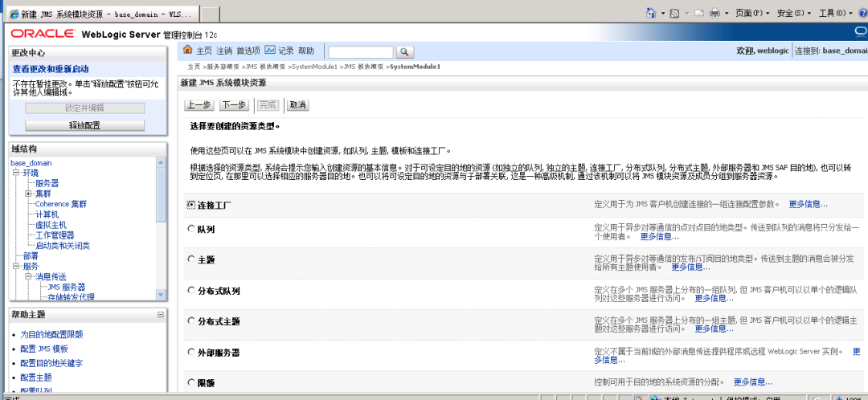Select the 外部服务器 radio button
This screenshot has height=400, width=868.
pyautogui.click(x=191, y=352)
